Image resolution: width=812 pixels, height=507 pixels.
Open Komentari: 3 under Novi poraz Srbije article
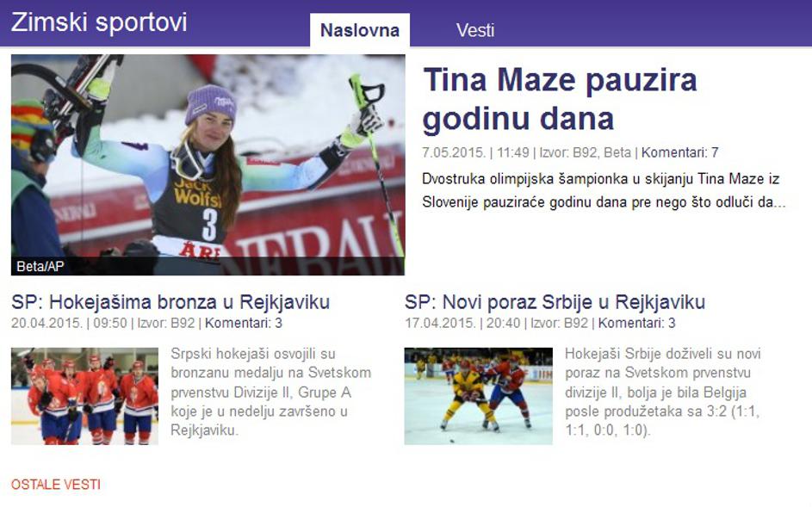636,323
